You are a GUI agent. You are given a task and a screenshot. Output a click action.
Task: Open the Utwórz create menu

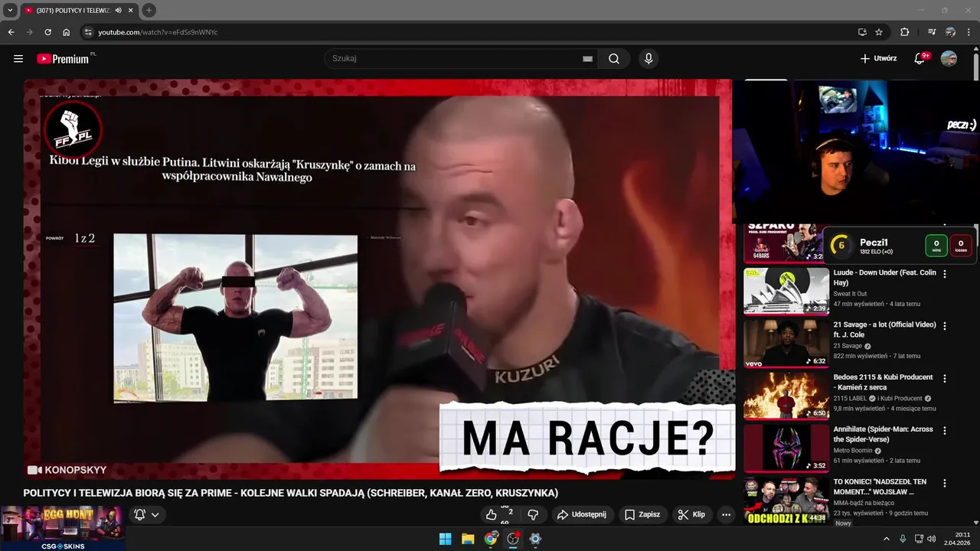coord(878,59)
